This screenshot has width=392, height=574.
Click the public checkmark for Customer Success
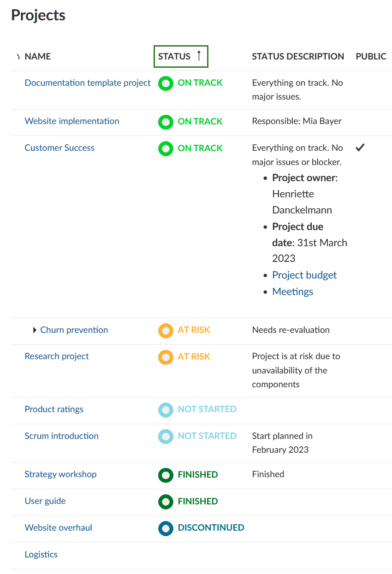[360, 148]
